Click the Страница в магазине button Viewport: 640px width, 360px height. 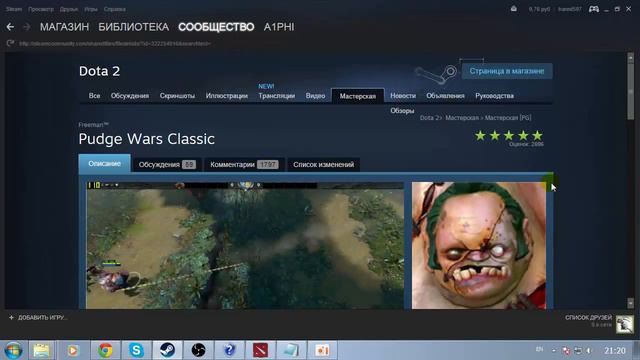[507, 71]
